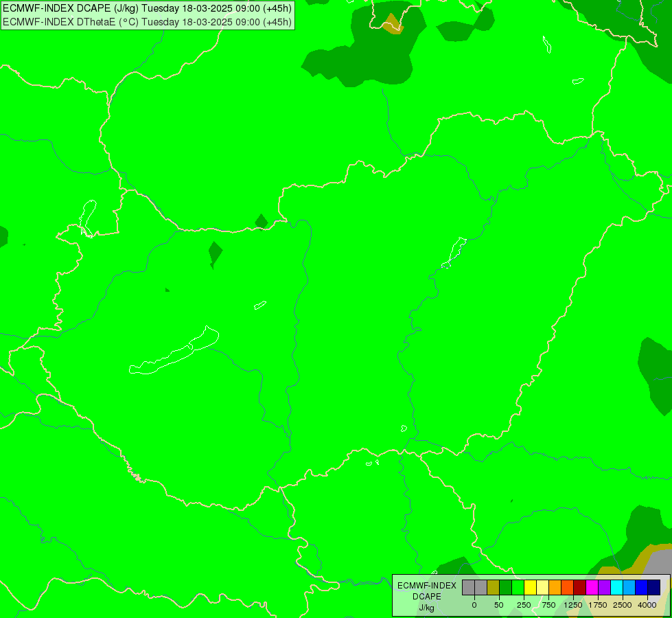The image size is (672, 618).
Task: Select the dark red legend swatch
Action: pyautogui.click(x=580, y=587)
